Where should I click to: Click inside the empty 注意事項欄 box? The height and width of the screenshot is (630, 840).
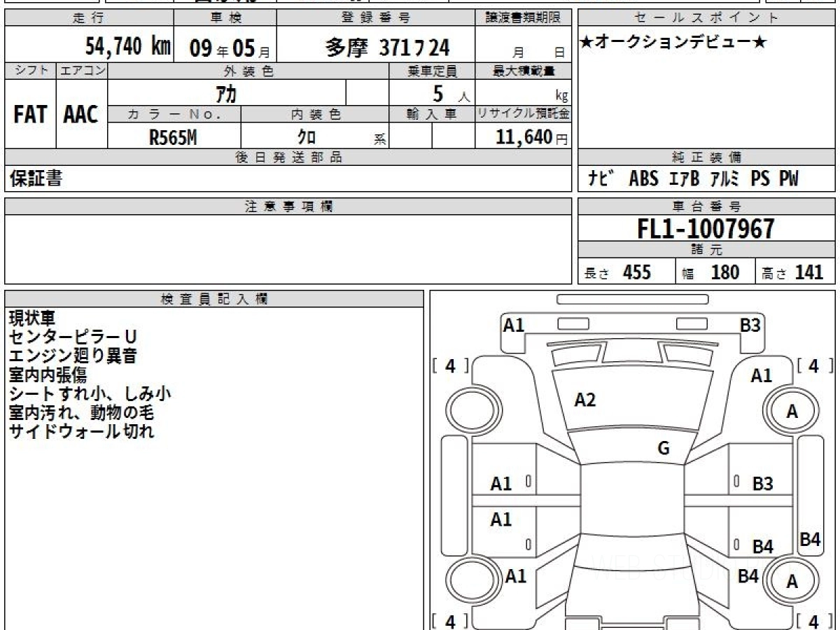(x=287, y=248)
